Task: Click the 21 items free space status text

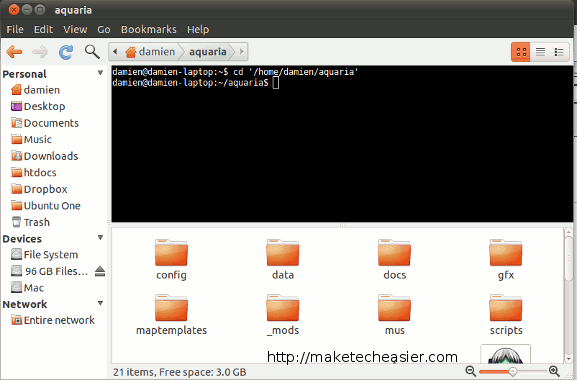Action: [180, 372]
